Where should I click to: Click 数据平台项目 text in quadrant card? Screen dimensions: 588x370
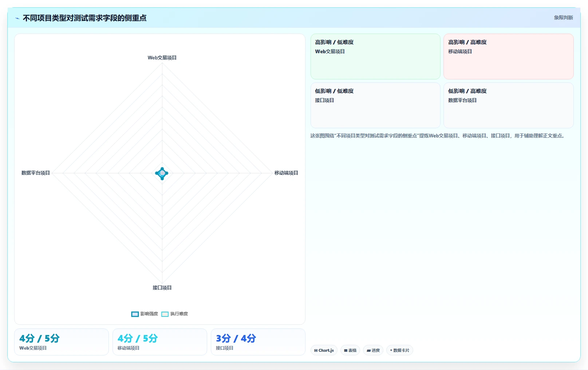click(x=462, y=100)
